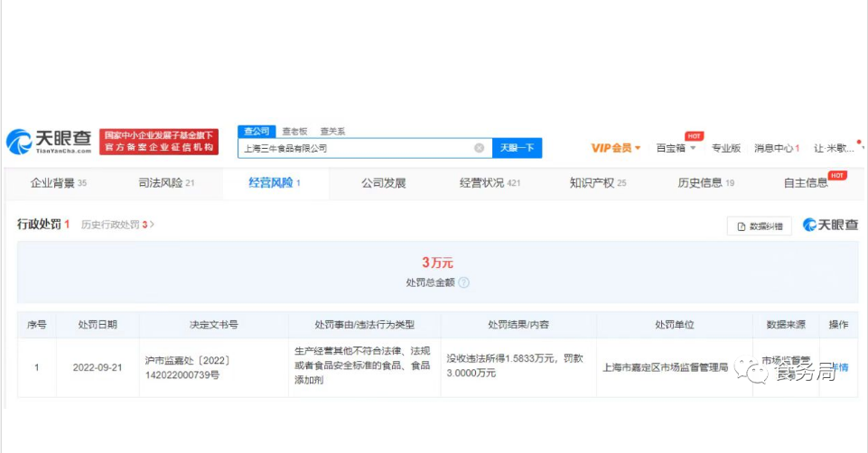This screenshot has width=868, height=453.
Task: Select the 查老板 search mode tab
Action: pyautogui.click(x=294, y=132)
